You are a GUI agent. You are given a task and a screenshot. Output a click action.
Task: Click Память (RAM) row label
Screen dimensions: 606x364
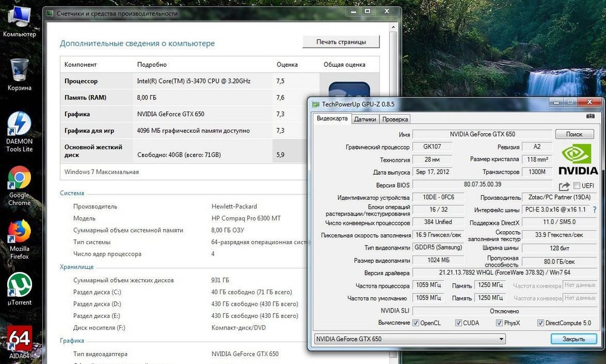point(85,98)
